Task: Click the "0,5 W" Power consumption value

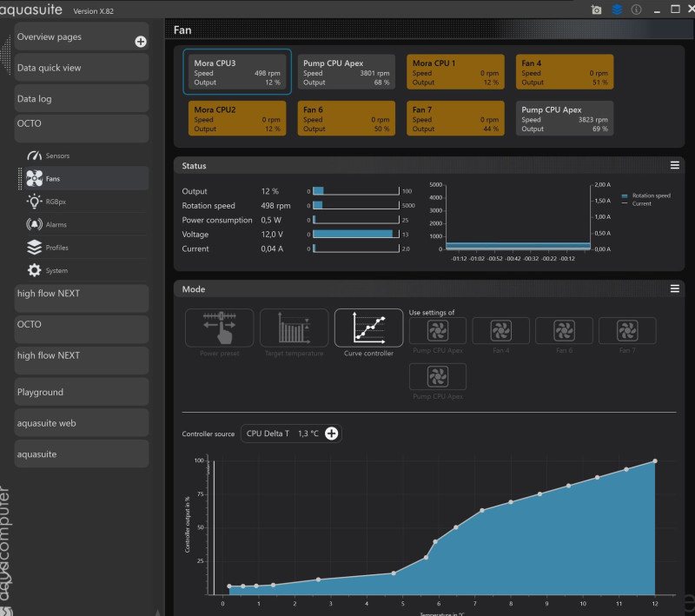Action: 271,220
